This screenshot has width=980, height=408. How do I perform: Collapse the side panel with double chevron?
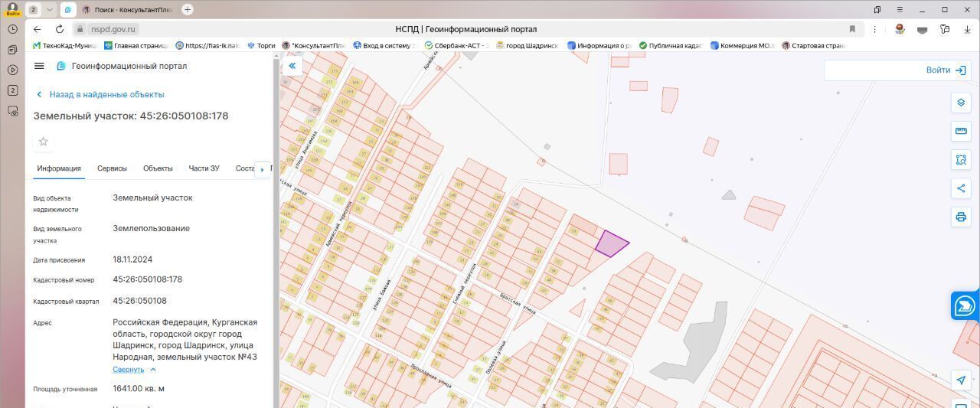[292, 66]
